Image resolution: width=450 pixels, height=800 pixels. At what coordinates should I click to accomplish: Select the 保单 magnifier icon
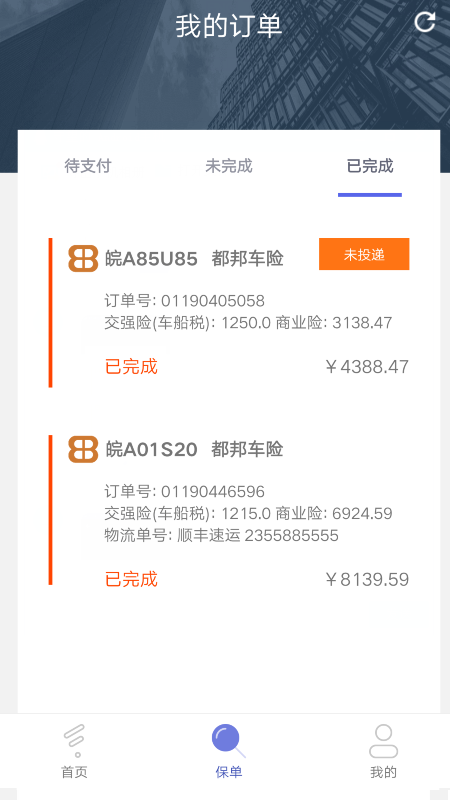[228, 740]
